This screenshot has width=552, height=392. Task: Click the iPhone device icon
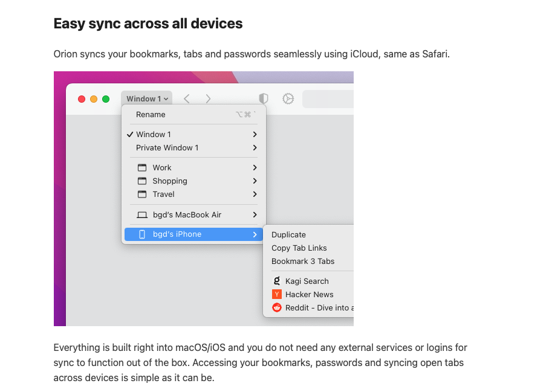[142, 234]
